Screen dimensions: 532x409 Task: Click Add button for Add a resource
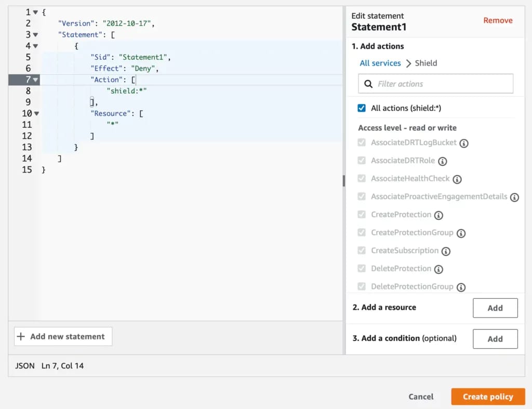[x=495, y=308]
